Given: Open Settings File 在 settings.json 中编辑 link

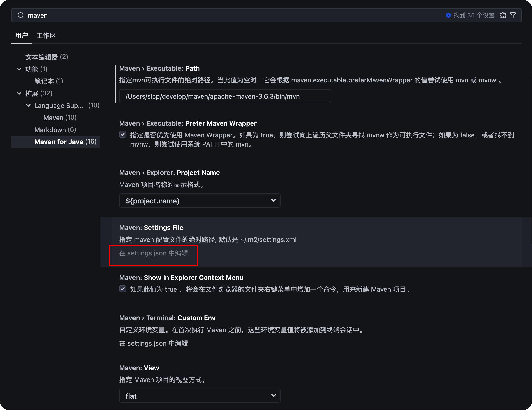Looking at the screenshot, I should (153, 253).
